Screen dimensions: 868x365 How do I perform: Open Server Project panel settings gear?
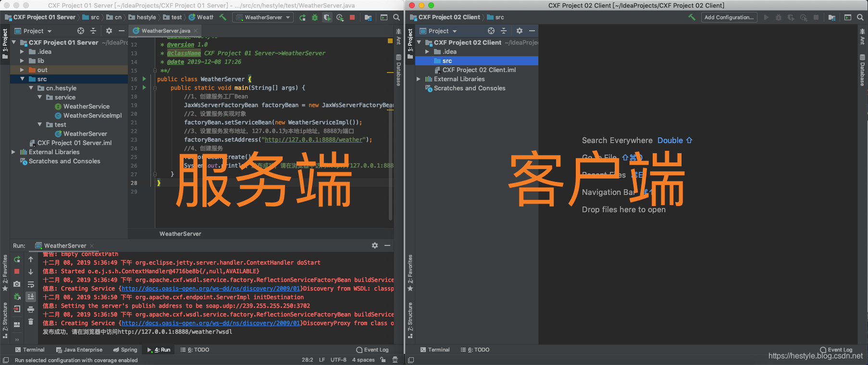click(109, 31)
